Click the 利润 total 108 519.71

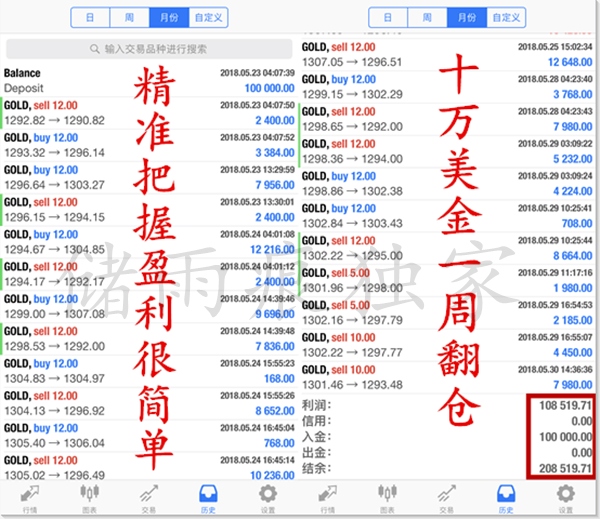pyautogui.click(x=566, y=405)
